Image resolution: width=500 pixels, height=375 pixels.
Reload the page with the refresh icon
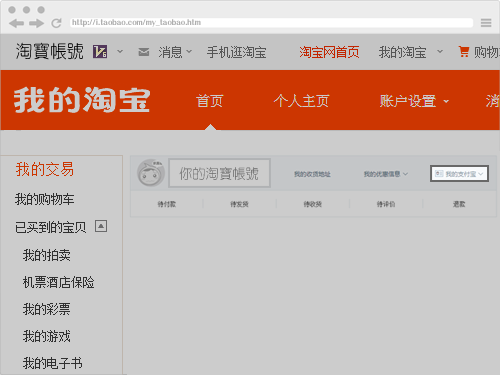[x=56, y=23]
